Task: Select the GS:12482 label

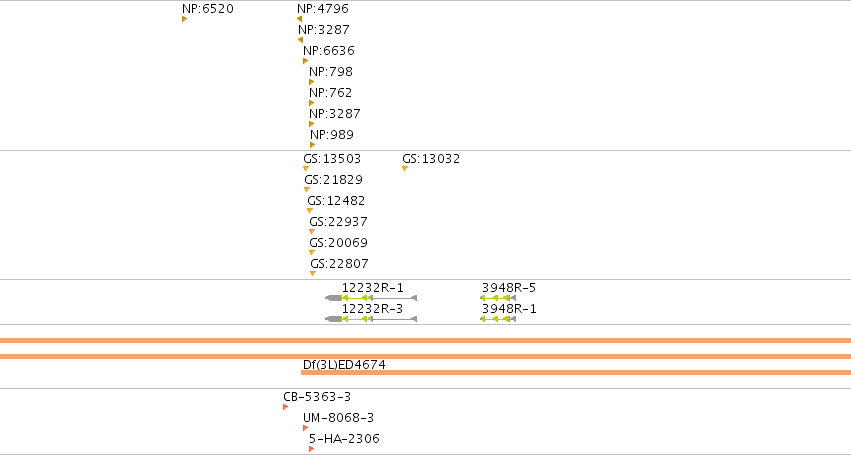Action: [x=336, y=201]
